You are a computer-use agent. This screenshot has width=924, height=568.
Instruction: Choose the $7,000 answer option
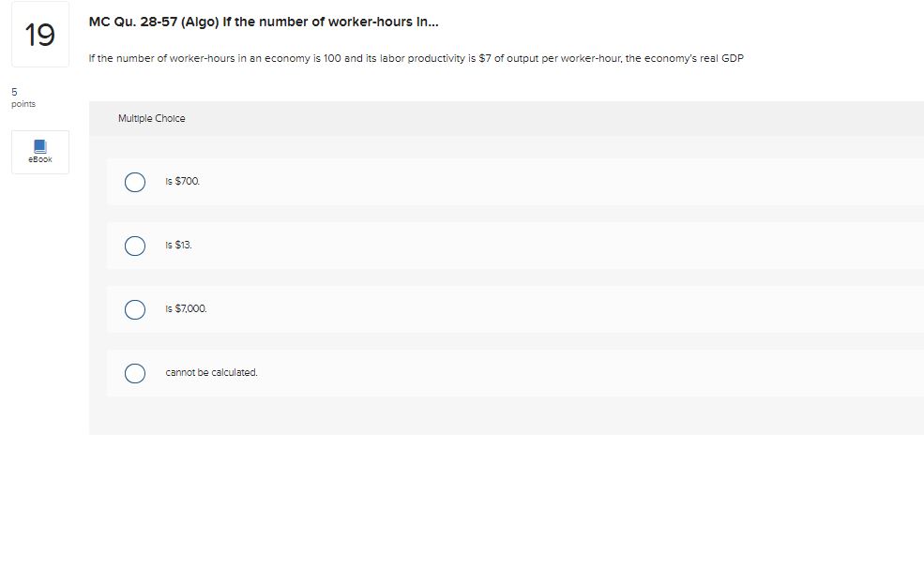135,309
